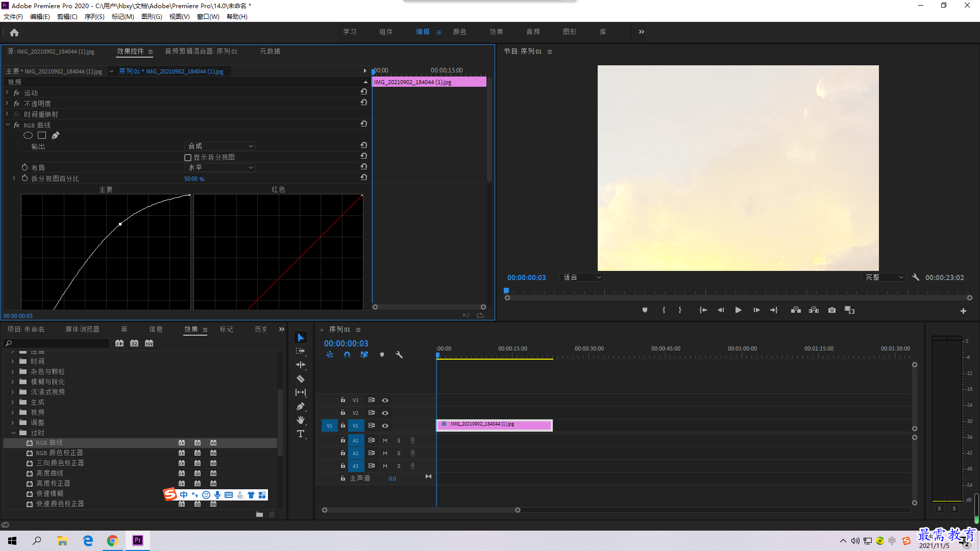Expand Motion (运动) effect properties
This screenshot has height=551, width=980.
click(7, 92)
